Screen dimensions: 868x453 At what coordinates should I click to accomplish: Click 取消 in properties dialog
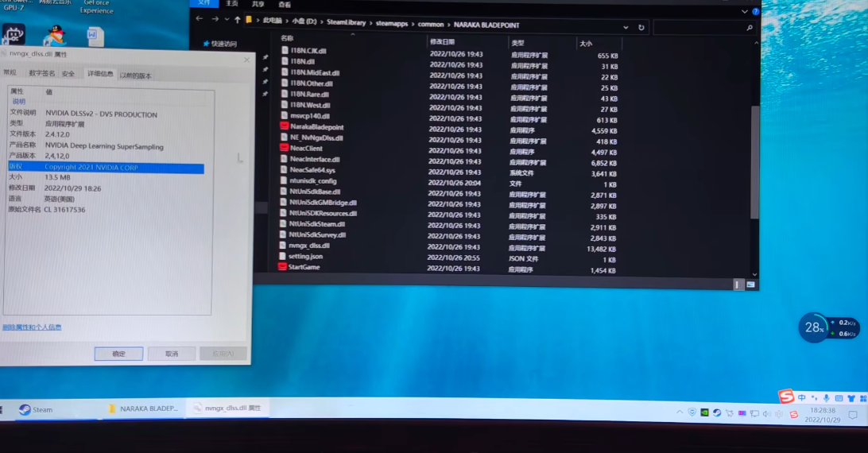coord(172,354)
